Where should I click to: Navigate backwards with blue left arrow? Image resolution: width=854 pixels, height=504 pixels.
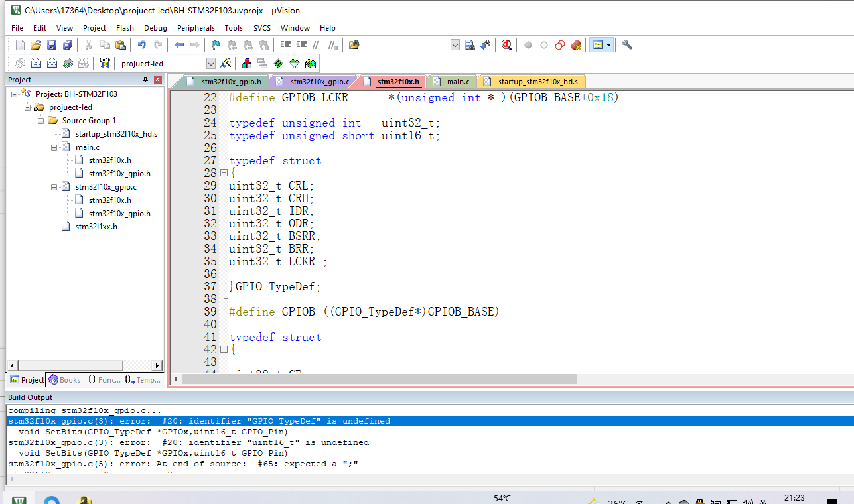point(179,45)
